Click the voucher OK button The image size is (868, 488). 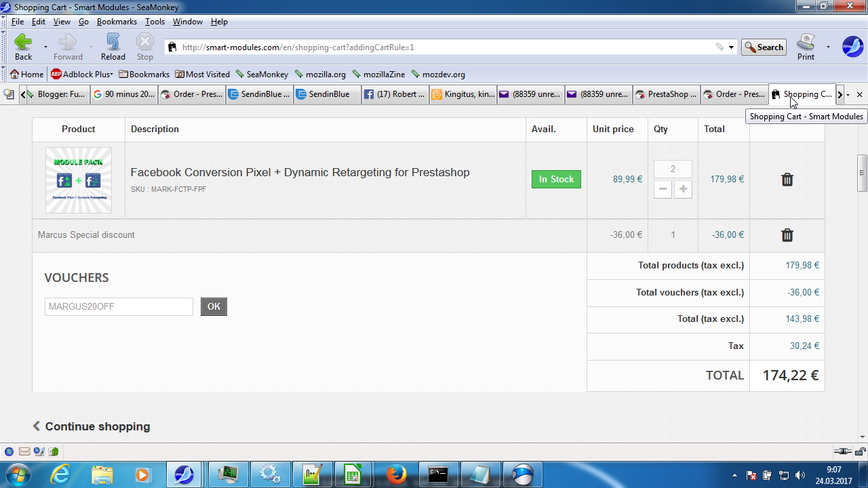(x=214, y=306)
